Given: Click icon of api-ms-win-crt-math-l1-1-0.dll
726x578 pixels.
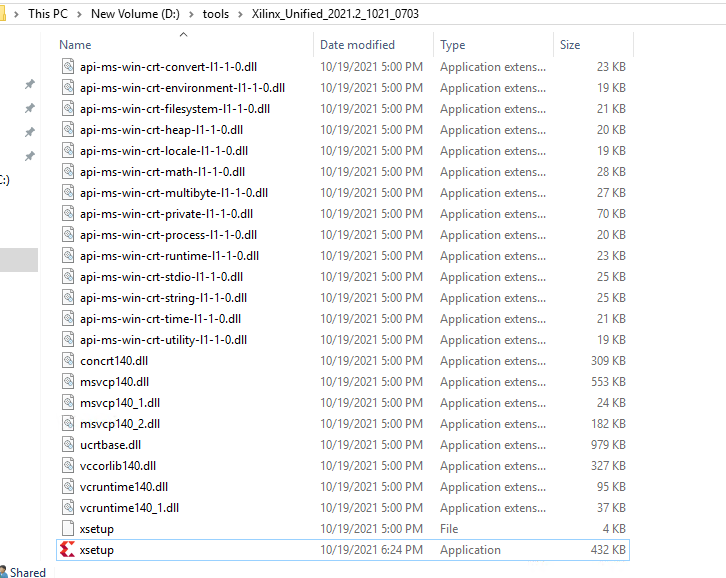Looking at the screenshot, I should tap(68, 171).
